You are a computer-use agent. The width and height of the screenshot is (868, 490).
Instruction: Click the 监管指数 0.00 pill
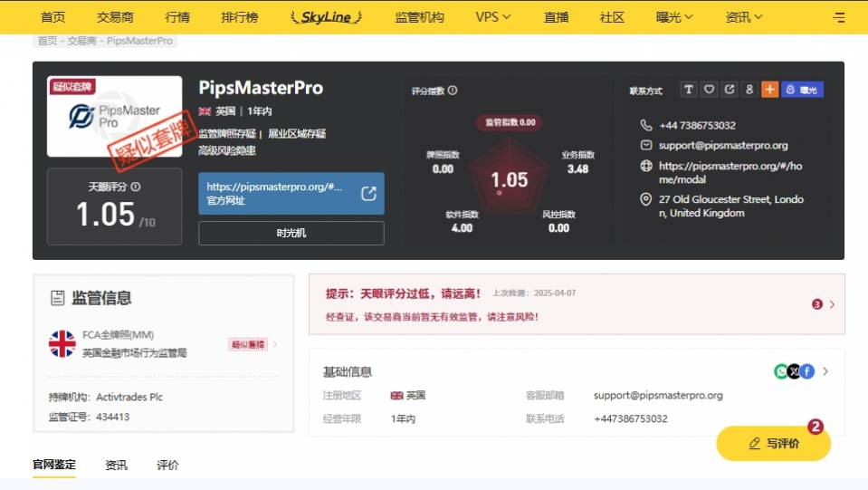510,121
